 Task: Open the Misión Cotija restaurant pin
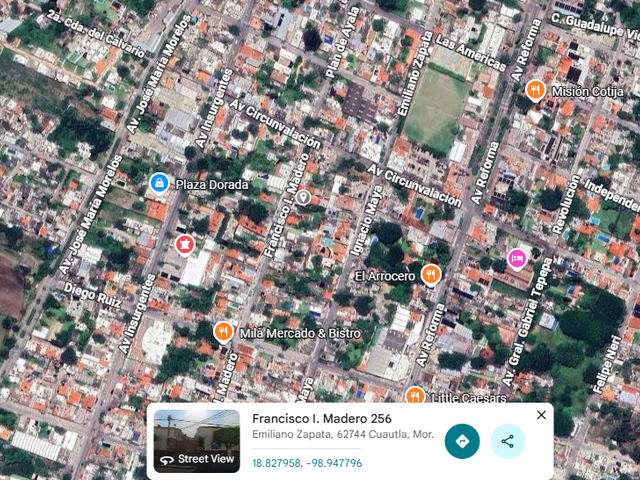pos(535,90)
